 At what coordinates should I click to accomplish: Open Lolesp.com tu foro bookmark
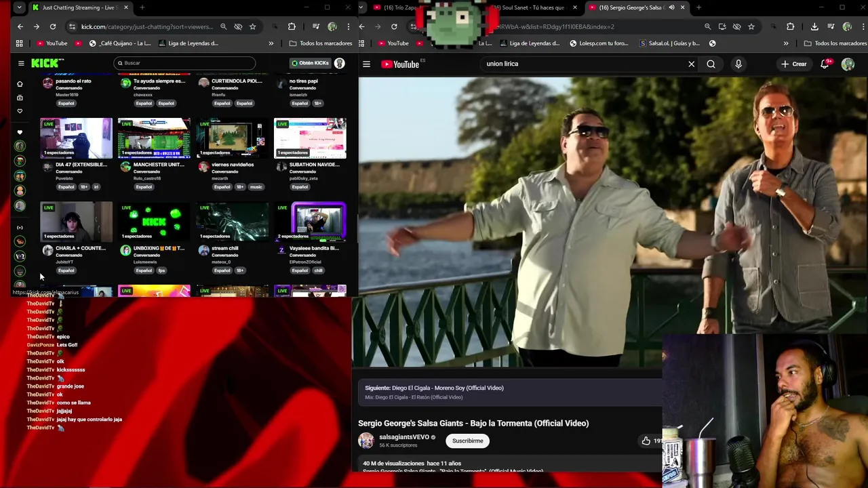pos(599,43)
